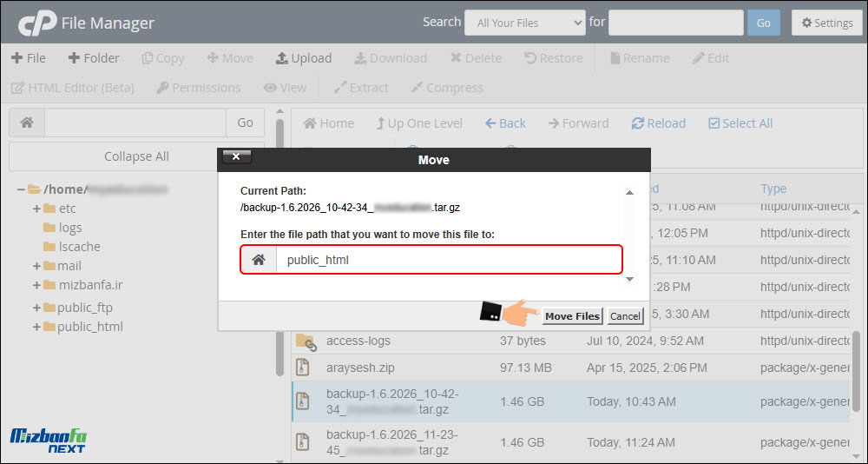Expand the mail folder in tree
This screenshot has height=464, width=868.
(36, 266)
